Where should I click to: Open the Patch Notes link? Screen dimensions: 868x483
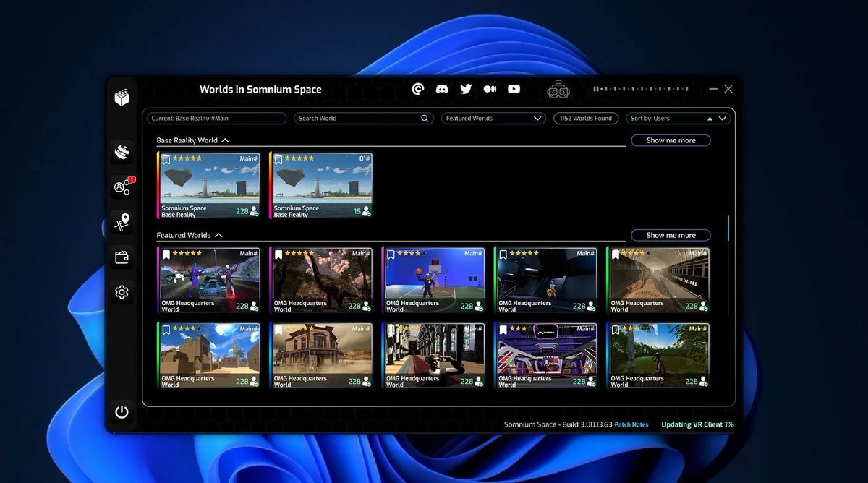(631, 424)
